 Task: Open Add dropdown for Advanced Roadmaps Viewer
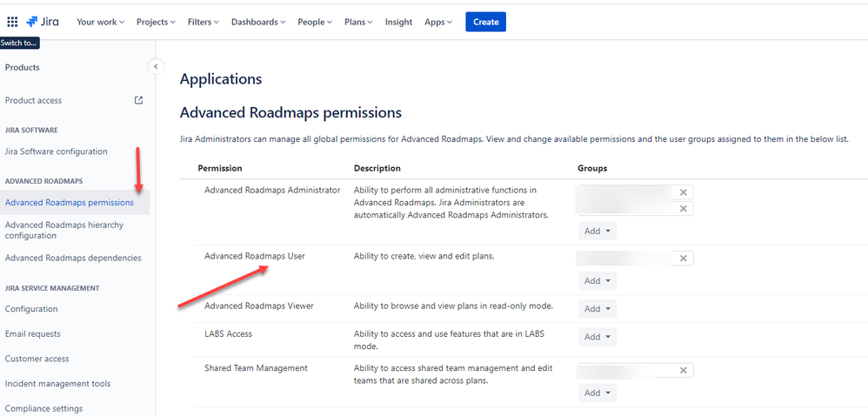(598, 308)
